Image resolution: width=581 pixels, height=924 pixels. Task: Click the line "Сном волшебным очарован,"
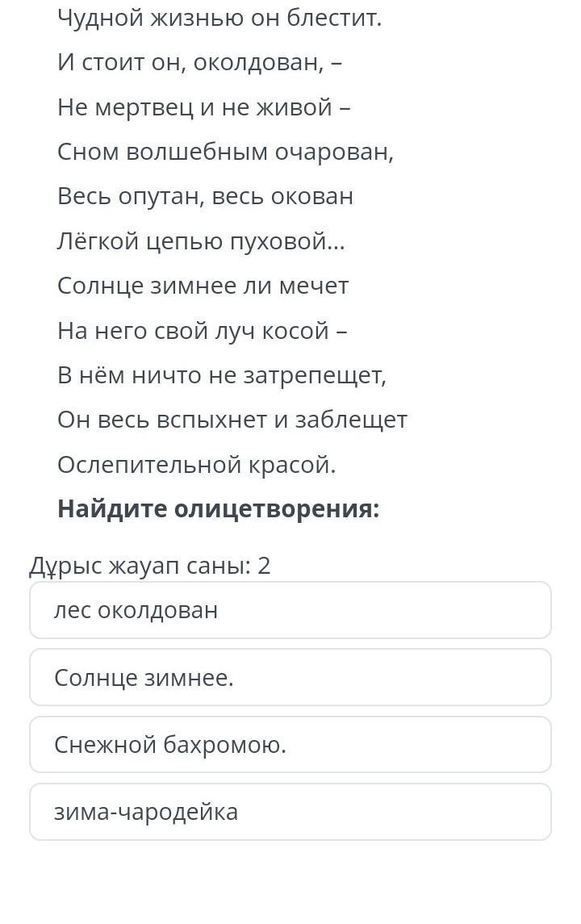tap(226, 152)
